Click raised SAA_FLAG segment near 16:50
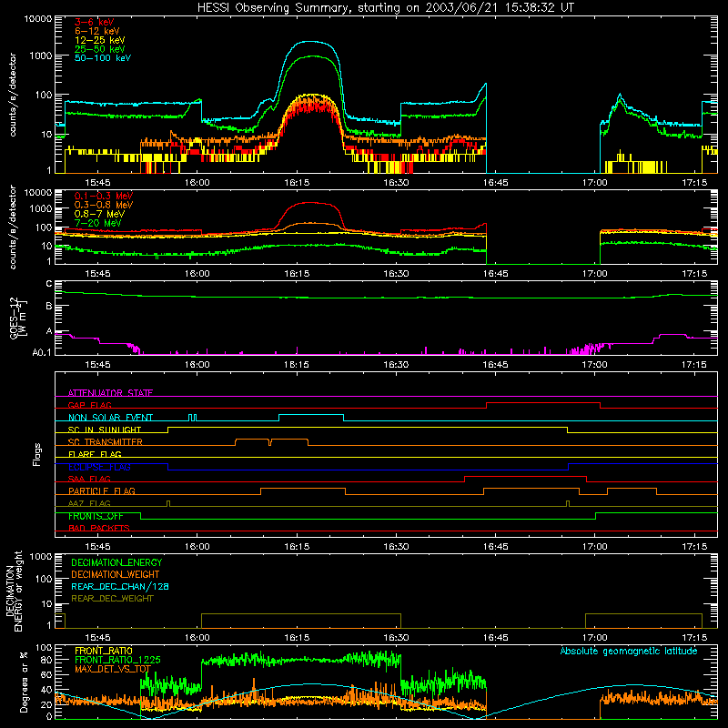Screen dimensions: 728x728 click(526, 476)
